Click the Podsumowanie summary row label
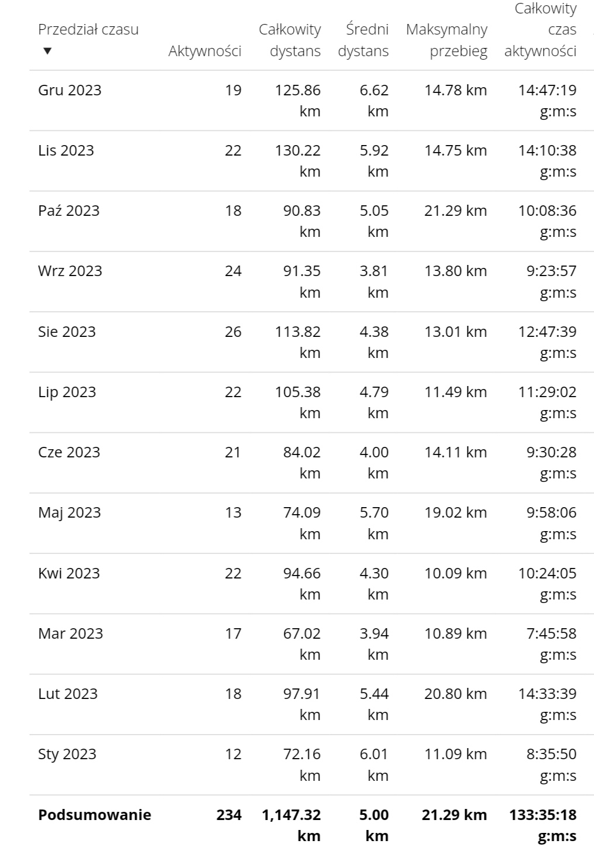The width and height of the screenshot is (594, 868). coord(95,815)
